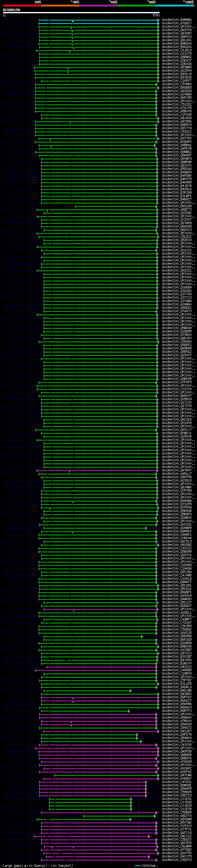The image size is (197, 868).
Task: Pick hit UniRef100_Q5CUR1
Action: pos(177,586)
